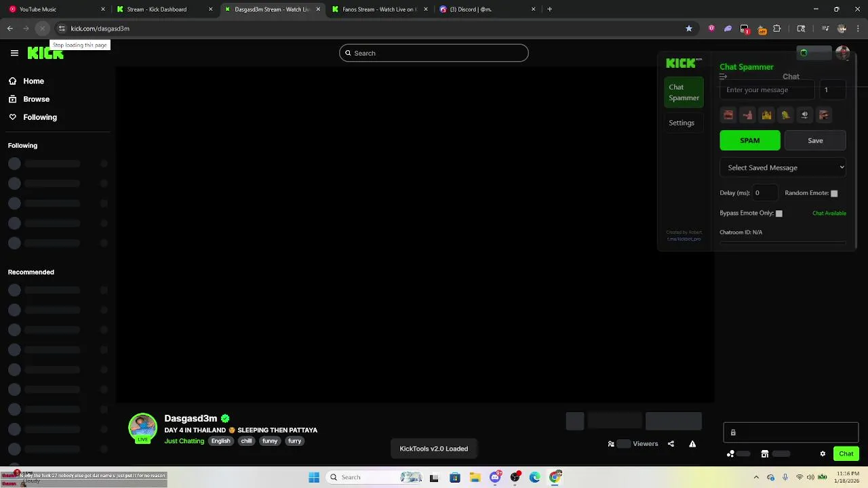This screenshot has height=488, width=868.
Task: Open the Extensions puzzle icon
Action: coord(777,28)
